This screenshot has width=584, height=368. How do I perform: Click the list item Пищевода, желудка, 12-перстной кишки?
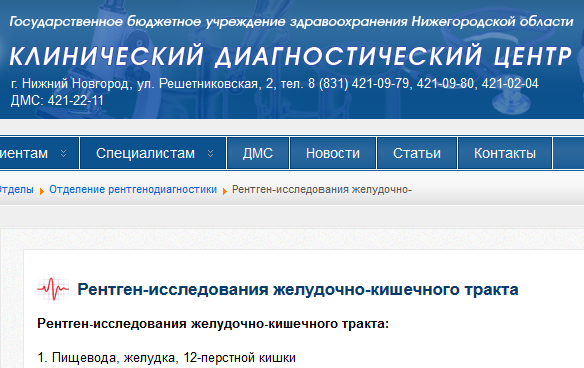click(x=166, y=358)
